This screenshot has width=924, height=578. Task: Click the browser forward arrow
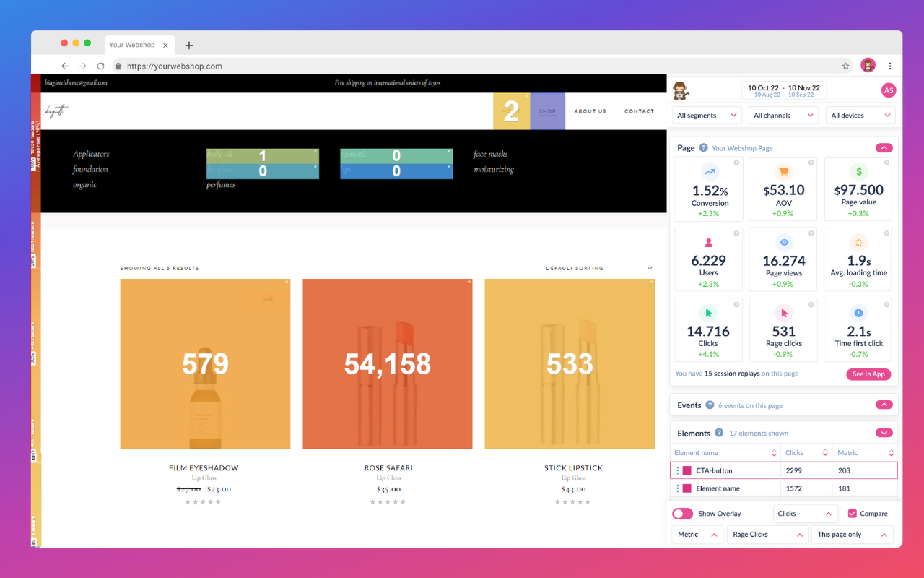click(82, 66)
